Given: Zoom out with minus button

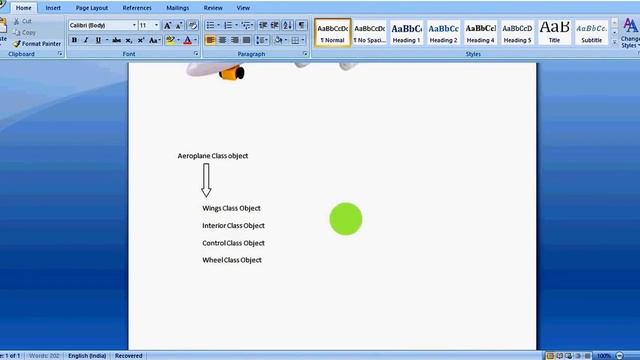Looking at the screenshot, I should [620, 356].
